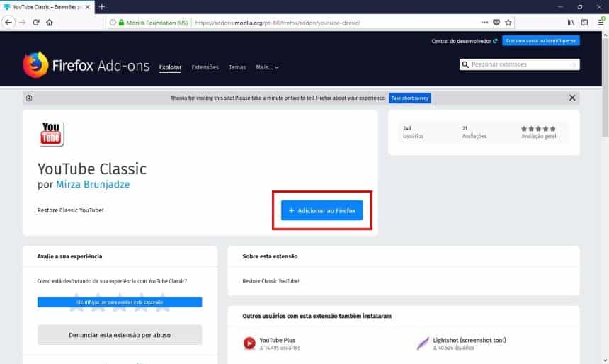Click the YouTube Plus extension icon
Image resolution: width=609 pixels, height=364 pixels.
pos(249,343)
